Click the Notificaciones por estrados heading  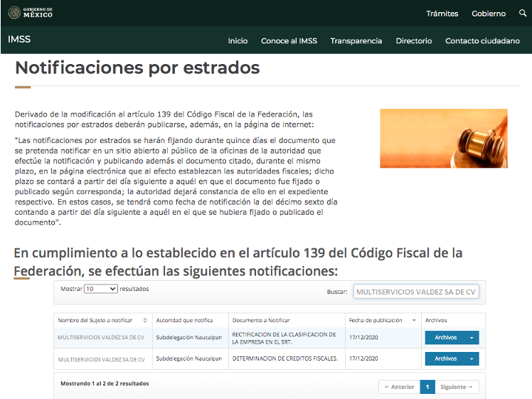pos(137,68)
